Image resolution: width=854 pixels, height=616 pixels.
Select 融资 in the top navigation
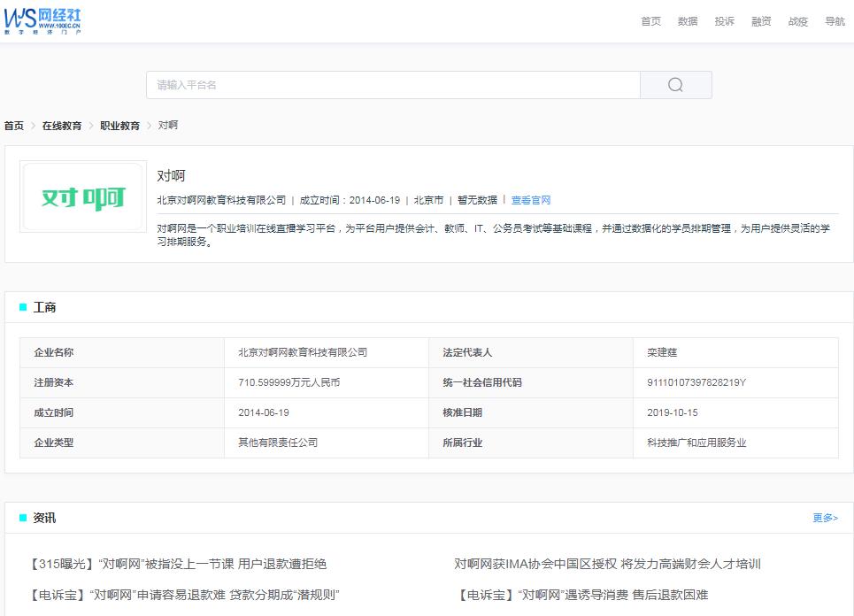[761, 21]
